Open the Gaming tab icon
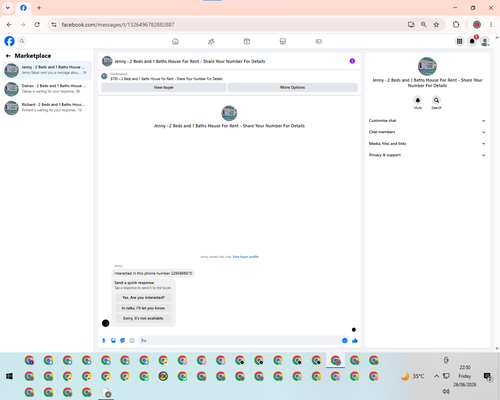500x400 pixels. point(318,41)
